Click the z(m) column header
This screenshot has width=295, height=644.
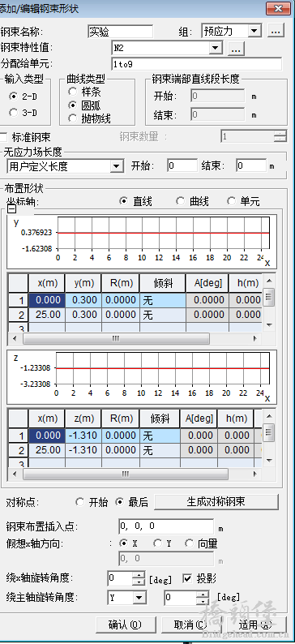coord(83,419)
